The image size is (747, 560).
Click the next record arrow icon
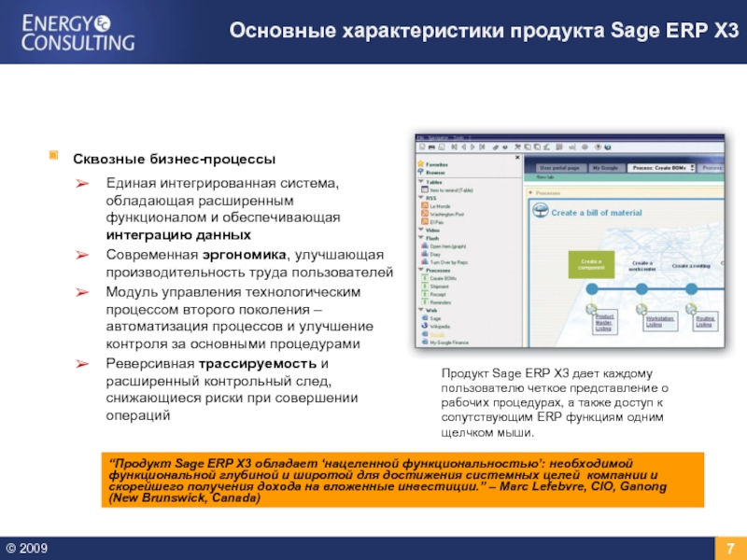[472, 147]
